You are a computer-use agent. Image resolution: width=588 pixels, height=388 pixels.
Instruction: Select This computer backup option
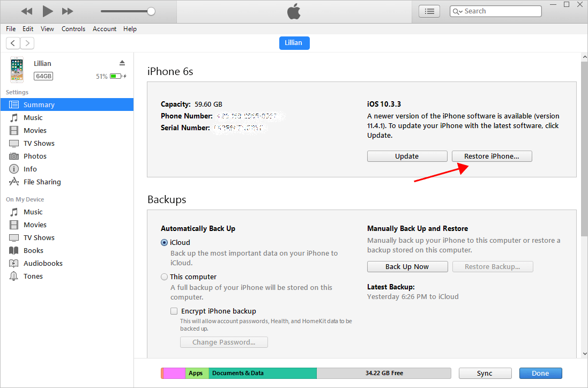click(164, 277)
